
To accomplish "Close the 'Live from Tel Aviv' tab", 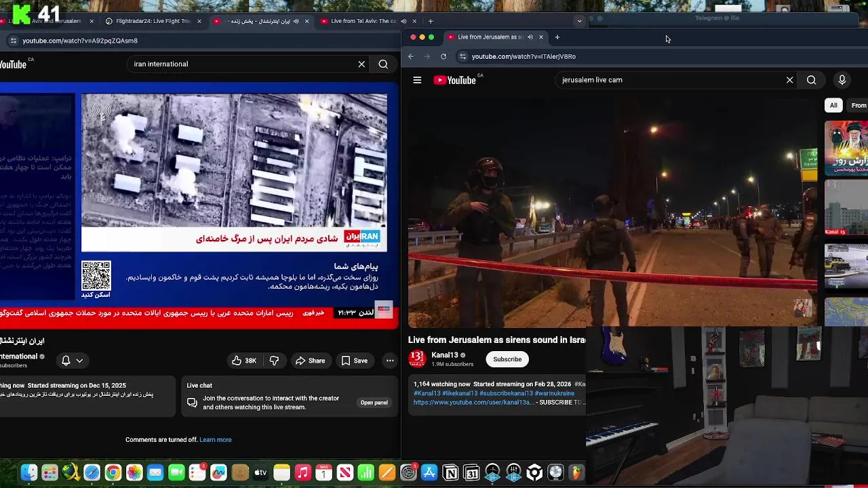I will [x=414, y=21].
